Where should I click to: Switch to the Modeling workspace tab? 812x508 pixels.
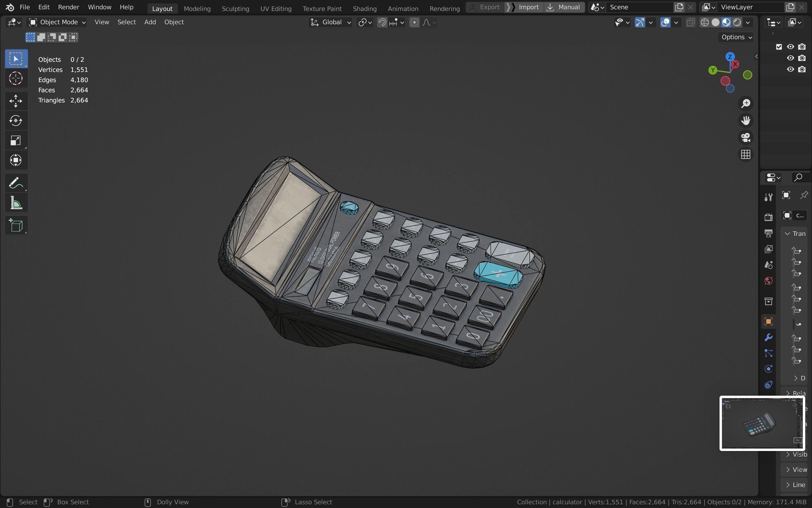point(197,8)
